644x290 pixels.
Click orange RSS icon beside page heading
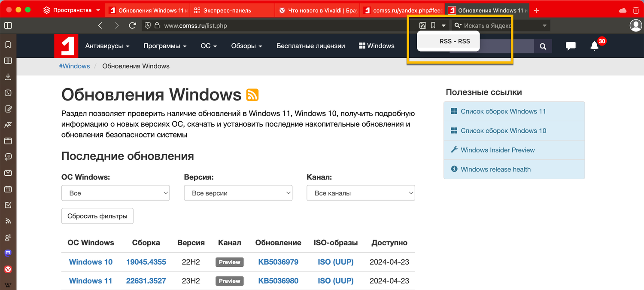click(x=252, y=95)
